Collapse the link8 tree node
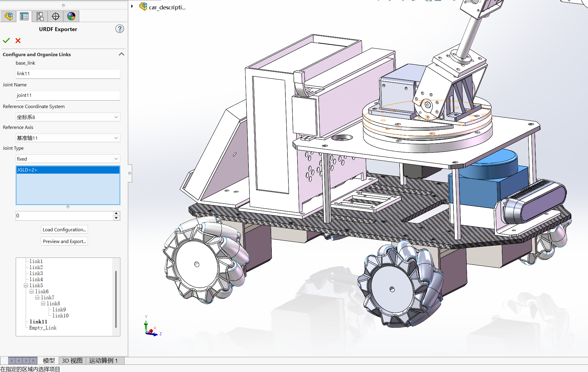This screenshot has height=372, width=588. pyautogui.click(x=43, y=303)
